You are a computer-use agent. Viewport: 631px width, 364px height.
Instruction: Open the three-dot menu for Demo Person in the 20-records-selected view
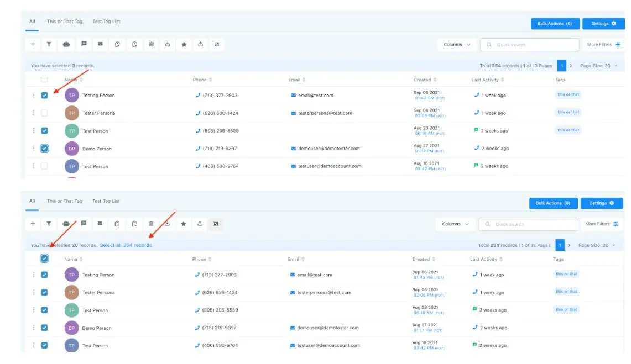pyautogui.click(x=33, y=328)
